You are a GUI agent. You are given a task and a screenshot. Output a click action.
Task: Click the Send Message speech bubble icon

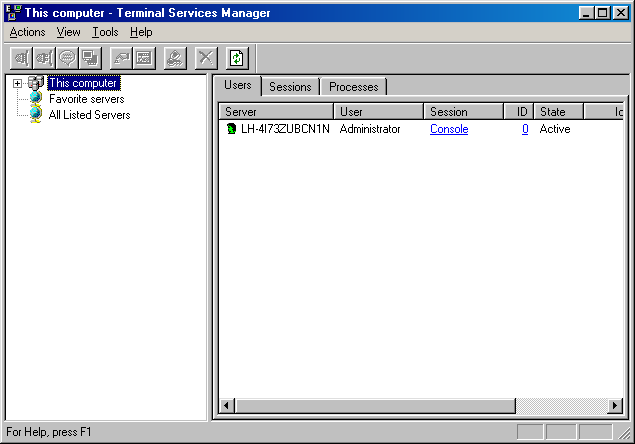coord(67,58)
